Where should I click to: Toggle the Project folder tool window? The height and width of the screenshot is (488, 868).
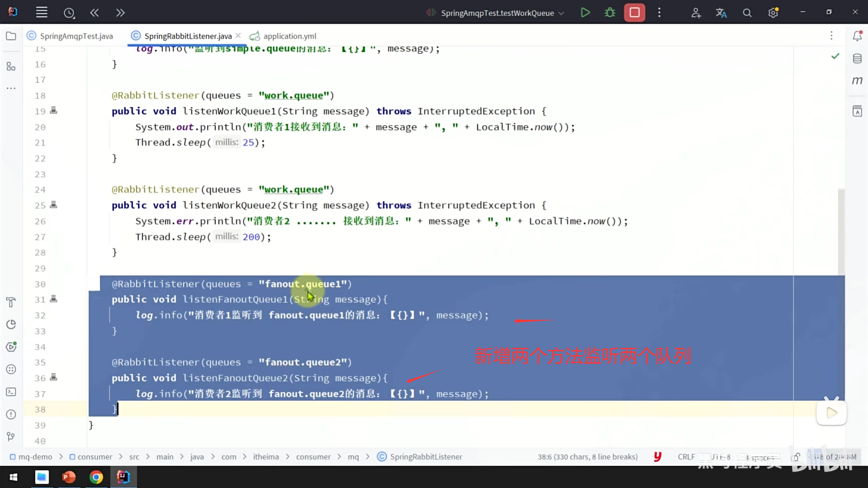[11, 36]
